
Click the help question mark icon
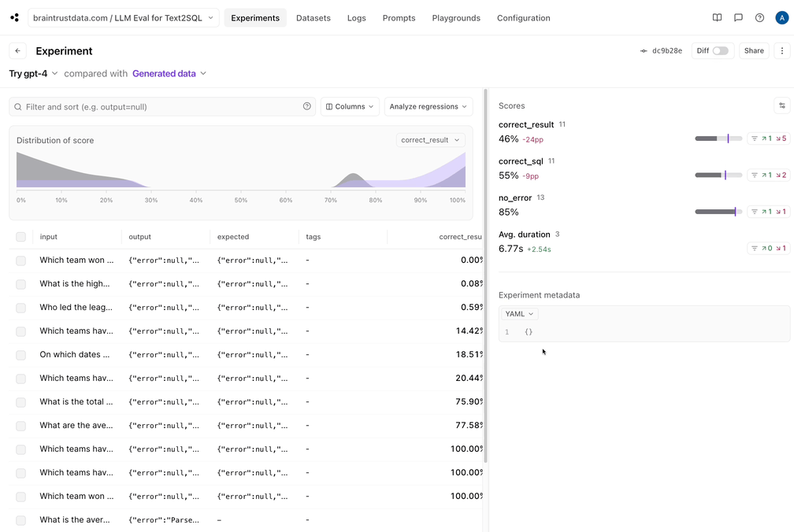pyautogui.click(x=759, y=17)
